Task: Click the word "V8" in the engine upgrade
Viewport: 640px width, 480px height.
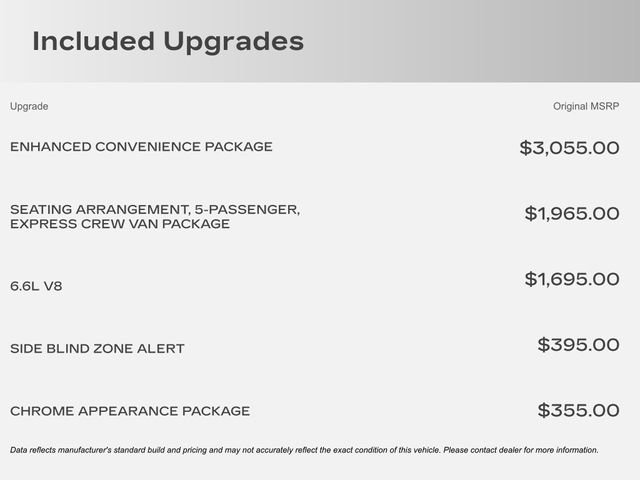Action: click(52, 286)
